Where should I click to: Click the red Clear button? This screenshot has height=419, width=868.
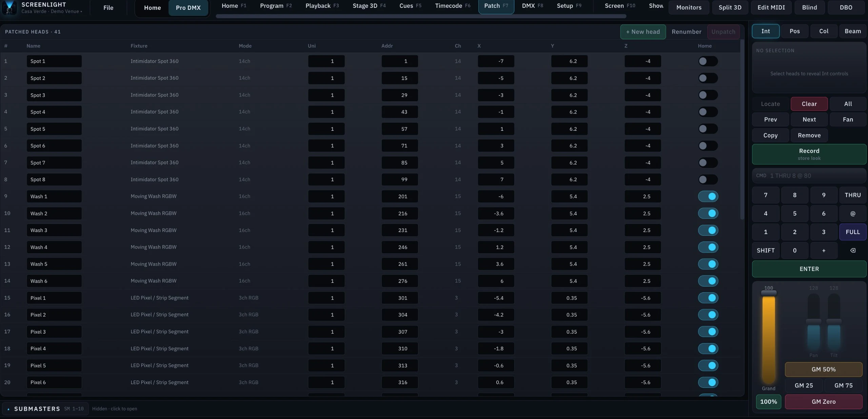tap(809, 104)
